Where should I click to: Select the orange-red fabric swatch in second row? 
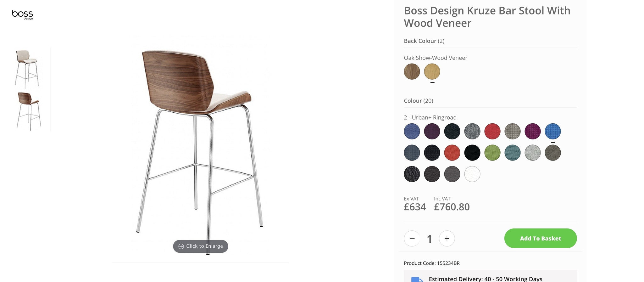coord(452,153)
